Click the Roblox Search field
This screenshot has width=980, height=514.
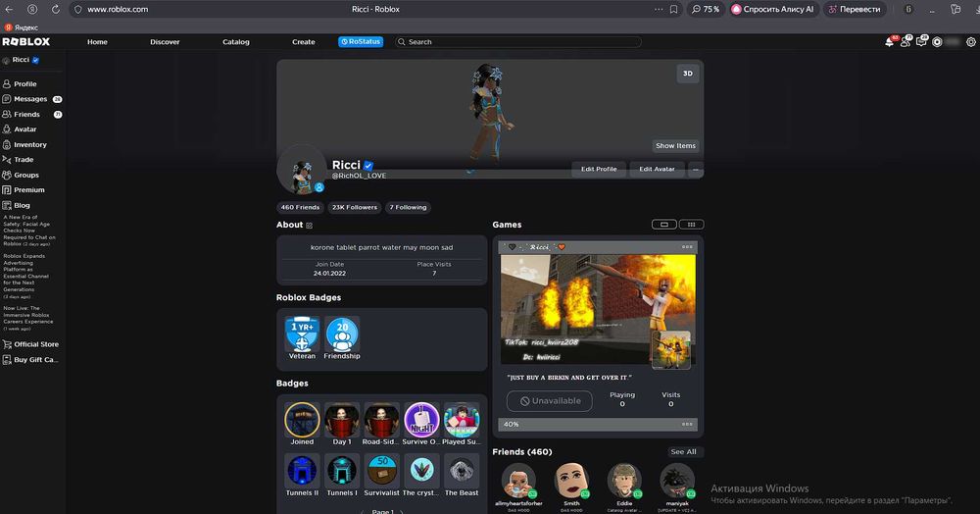click(x=518, y=42)
